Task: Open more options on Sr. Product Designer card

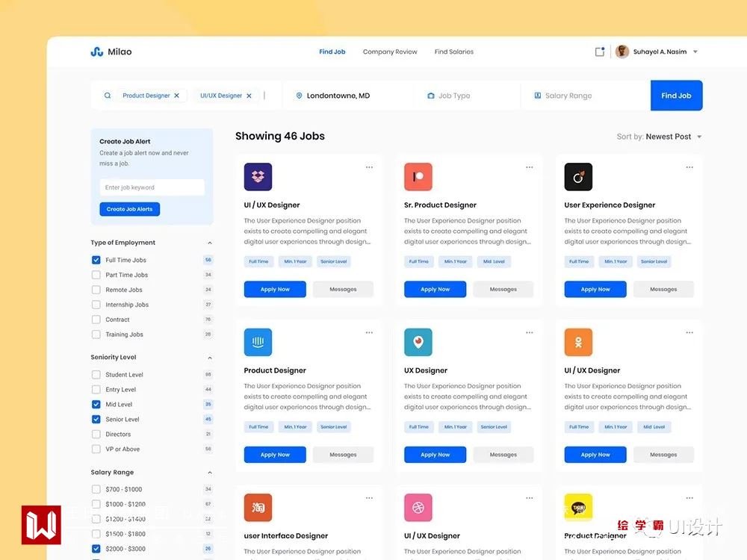Action: tap(530, 167)
